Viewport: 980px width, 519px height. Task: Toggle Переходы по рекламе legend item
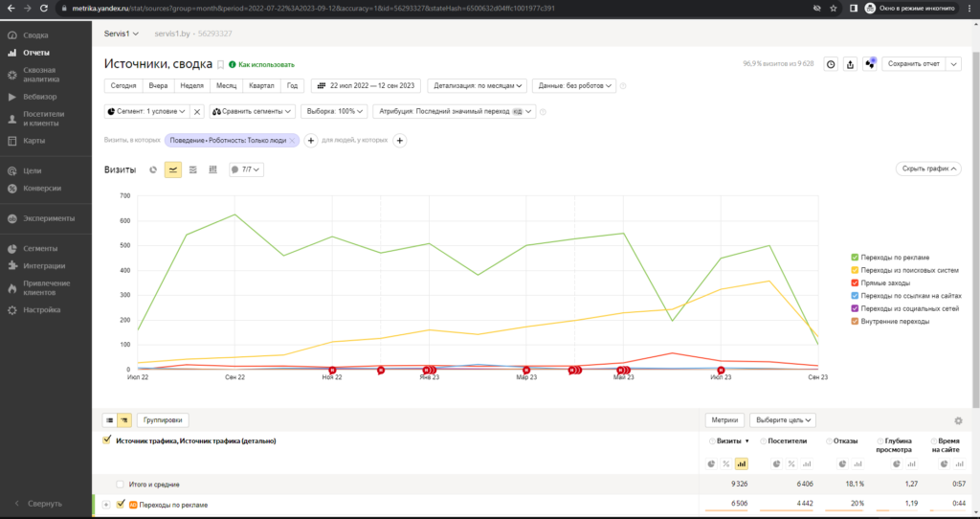(x=890, y=258)
